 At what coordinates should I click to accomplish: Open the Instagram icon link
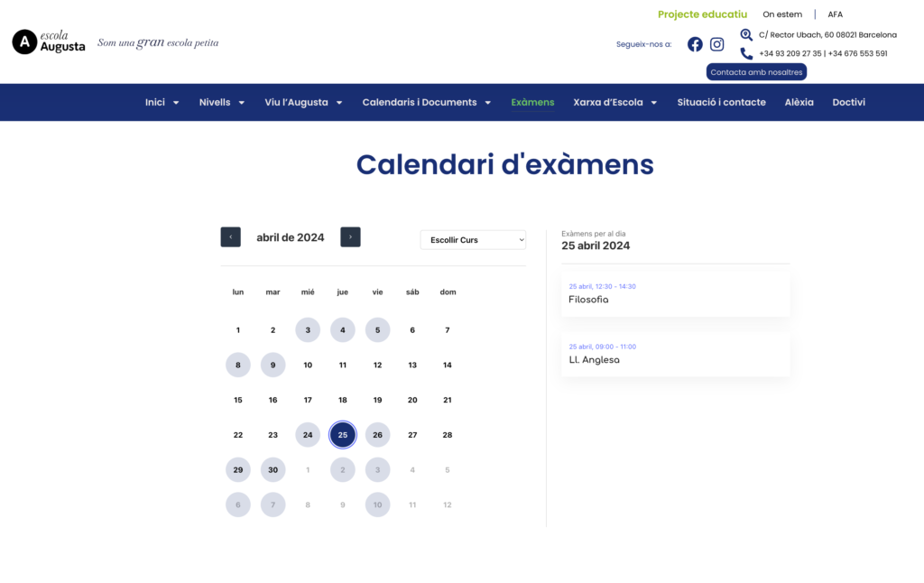(716, 44)
